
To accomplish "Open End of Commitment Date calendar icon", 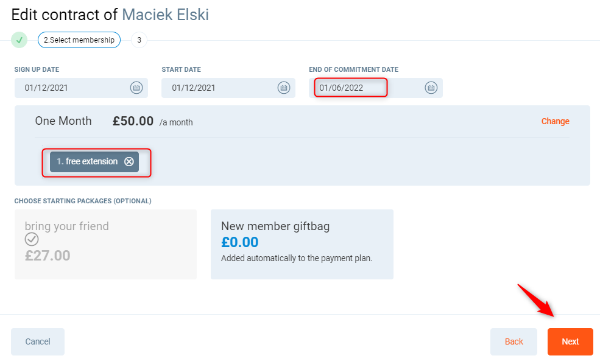I will [x=431, y=88].
